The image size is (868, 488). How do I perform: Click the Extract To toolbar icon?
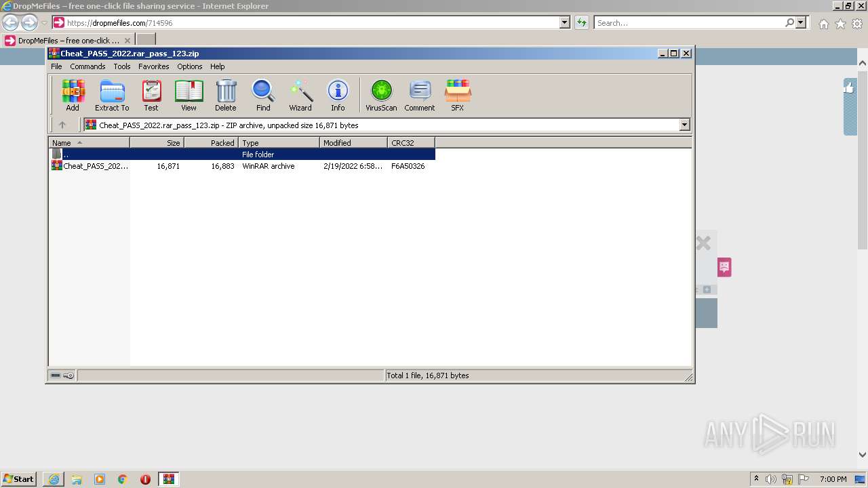tap(112, 95)
